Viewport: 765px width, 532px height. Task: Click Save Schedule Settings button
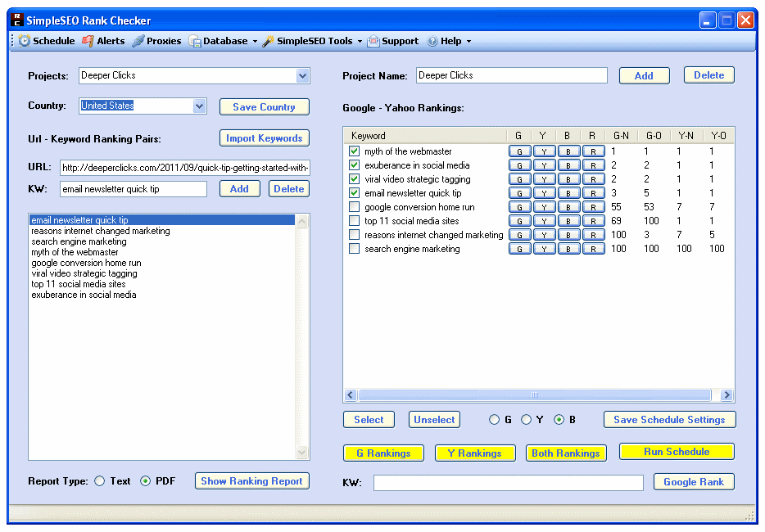pyautogui.click(x=669, y=419)
